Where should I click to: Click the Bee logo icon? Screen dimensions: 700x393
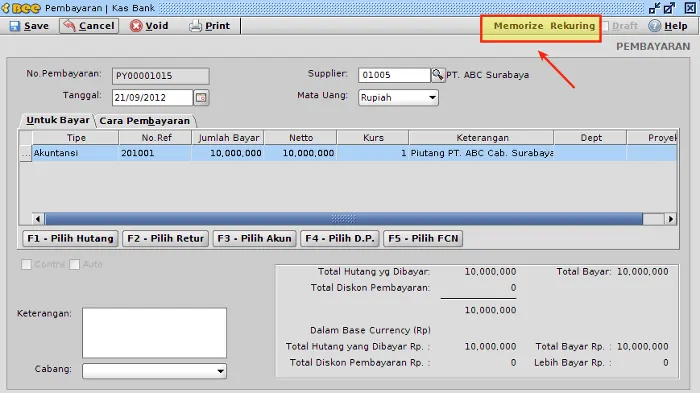tap(21, 8)
